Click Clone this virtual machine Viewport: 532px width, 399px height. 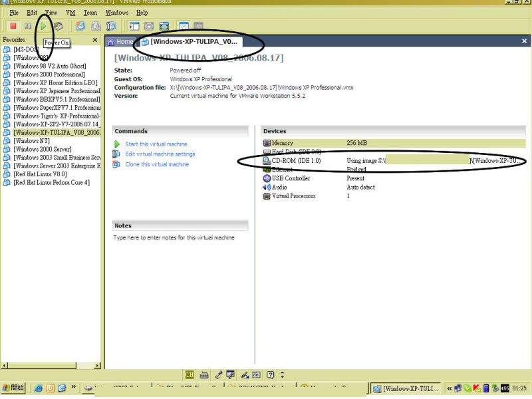157,164
